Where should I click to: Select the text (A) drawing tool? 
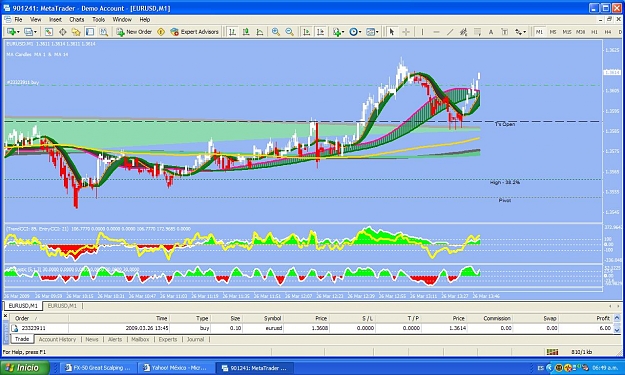(x=491, y=32)
